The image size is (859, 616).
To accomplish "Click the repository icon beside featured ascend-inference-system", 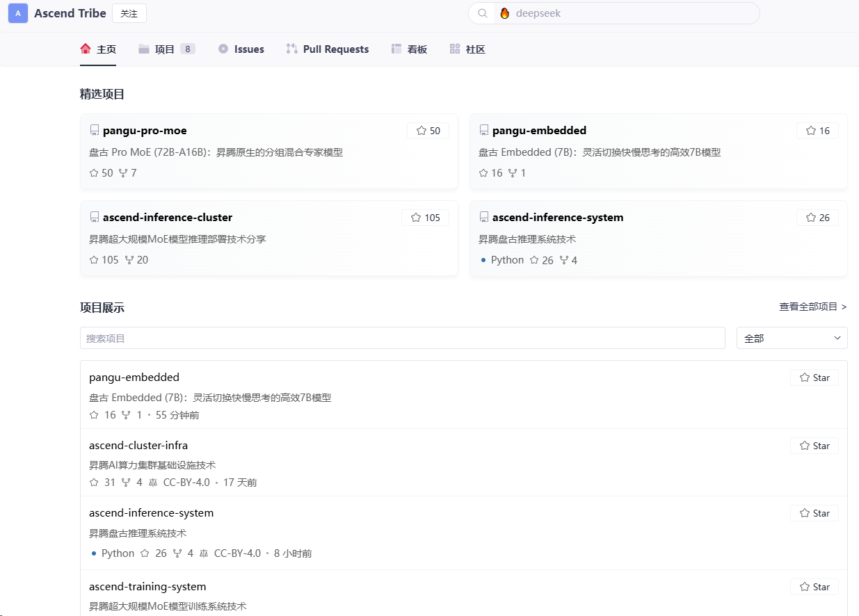I will (484, 217).
